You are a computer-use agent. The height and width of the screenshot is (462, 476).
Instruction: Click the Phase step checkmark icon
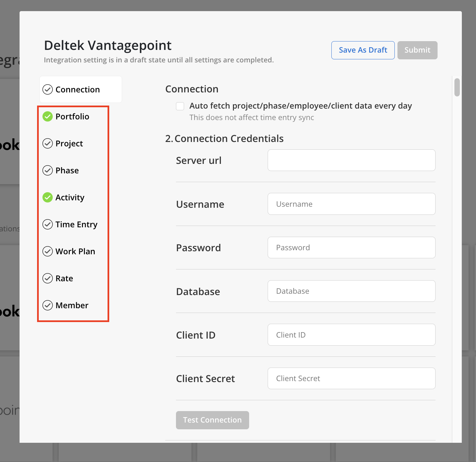[48, 170]
